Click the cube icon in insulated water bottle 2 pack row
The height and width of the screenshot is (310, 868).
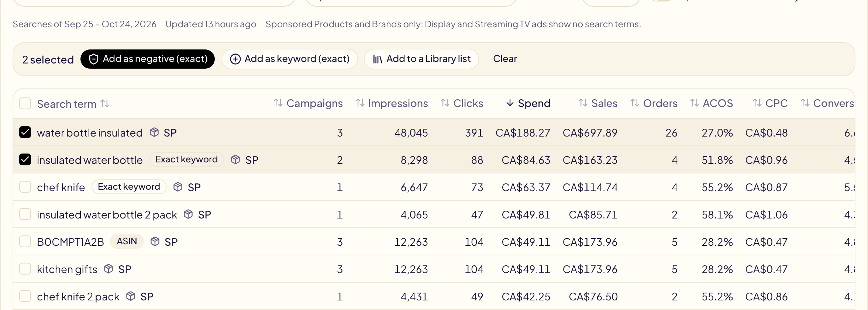[x=188, y=214]
